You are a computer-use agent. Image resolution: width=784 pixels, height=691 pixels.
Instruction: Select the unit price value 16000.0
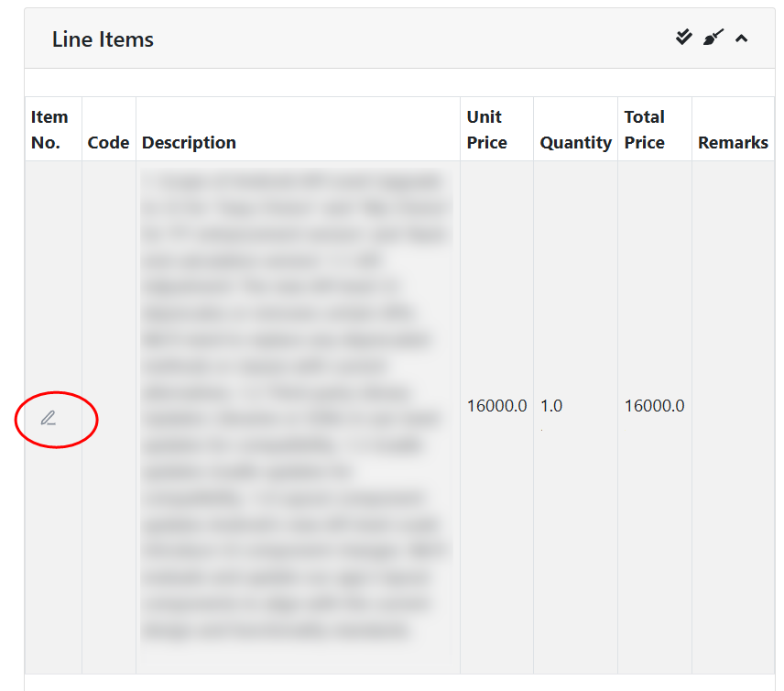click(x=496, y=406)
